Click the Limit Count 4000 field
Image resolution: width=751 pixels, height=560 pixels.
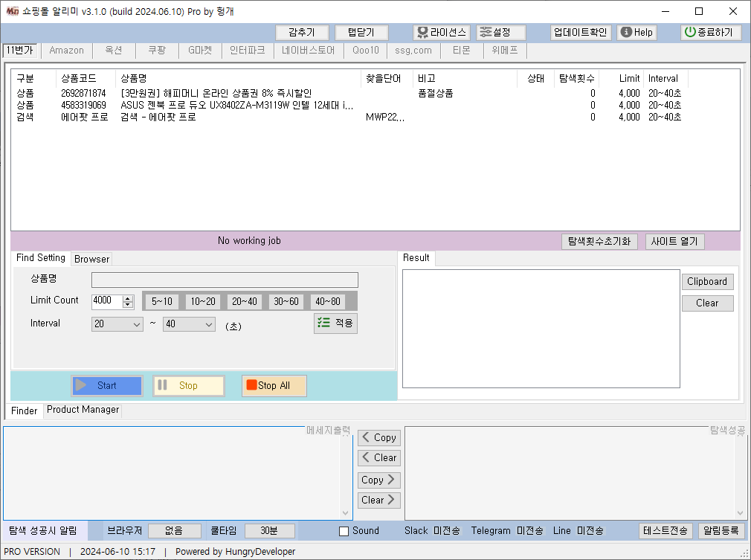point(107,301)
